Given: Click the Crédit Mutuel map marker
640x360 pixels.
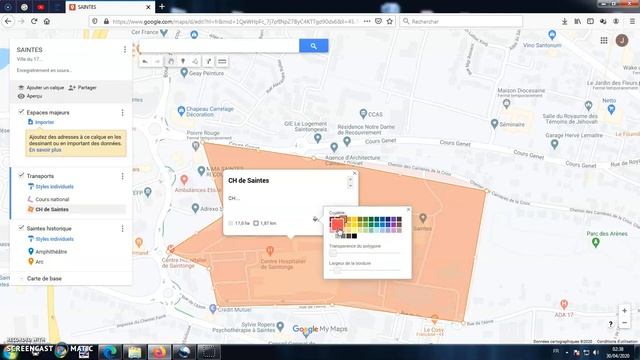Looking at the screenshot, I should click(x=213, y=309).
